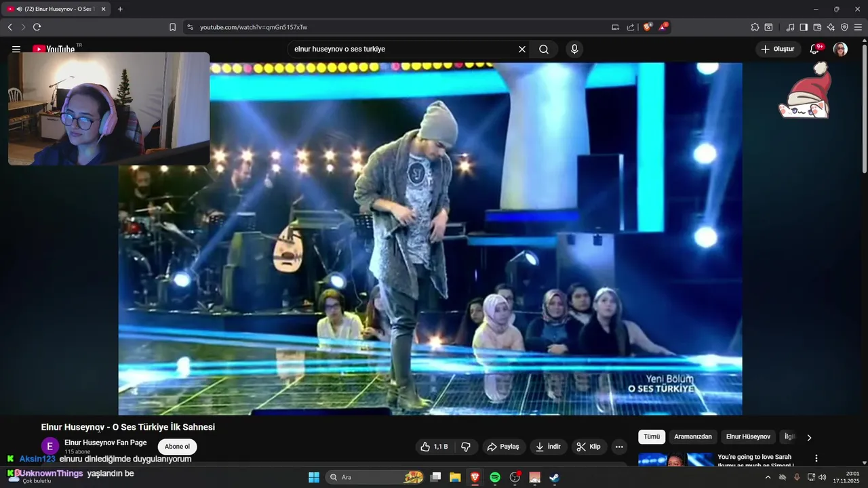
Task: Select the Elnur Hüseynov filter chip
Action: [748, 437]
